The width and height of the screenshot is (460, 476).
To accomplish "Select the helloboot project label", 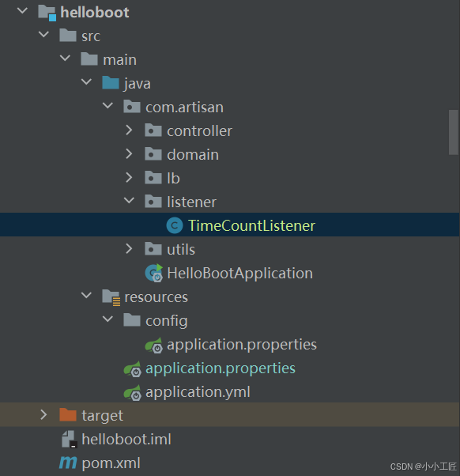I will tap(95, 13).
